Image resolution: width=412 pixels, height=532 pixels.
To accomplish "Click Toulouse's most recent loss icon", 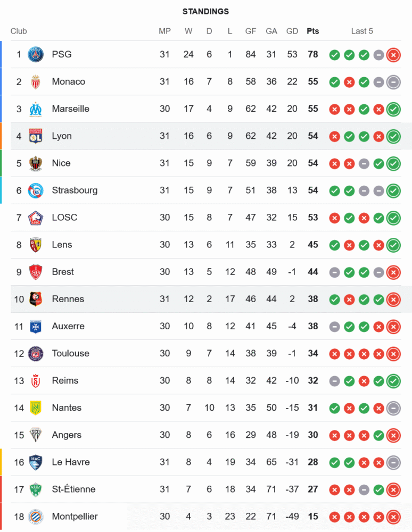I will pos(393,354).
